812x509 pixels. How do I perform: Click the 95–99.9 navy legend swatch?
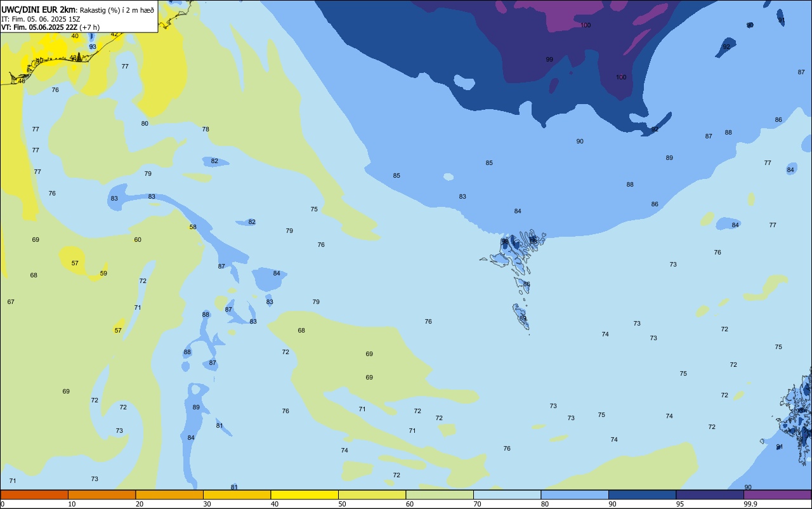tap(710, 494)
